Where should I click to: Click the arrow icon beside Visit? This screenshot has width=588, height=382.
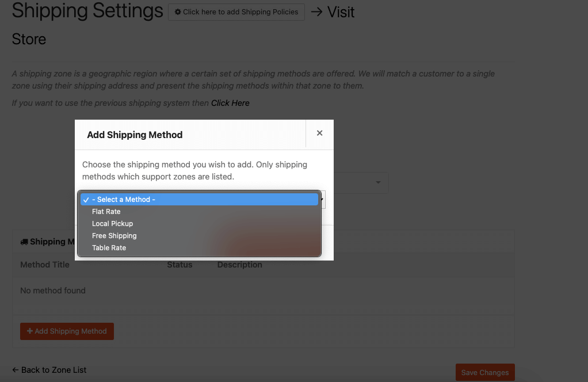pyautogui.click(x=316, y=11)
